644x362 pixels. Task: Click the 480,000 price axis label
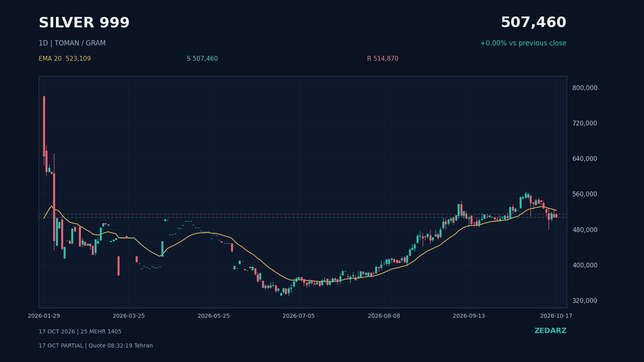[x=585, y=230]
